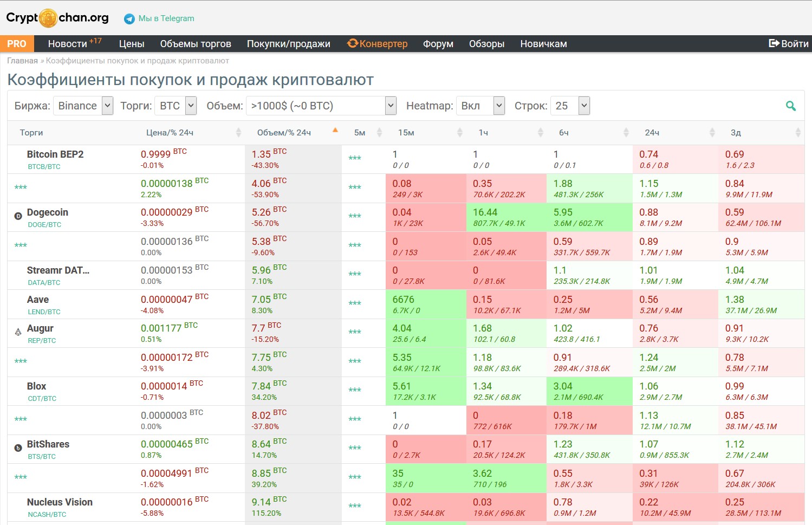The width and height of the screenshot is (812, 525).
Task: Click the stars in Dogecoin 5м cell
Action: [355, 216]
